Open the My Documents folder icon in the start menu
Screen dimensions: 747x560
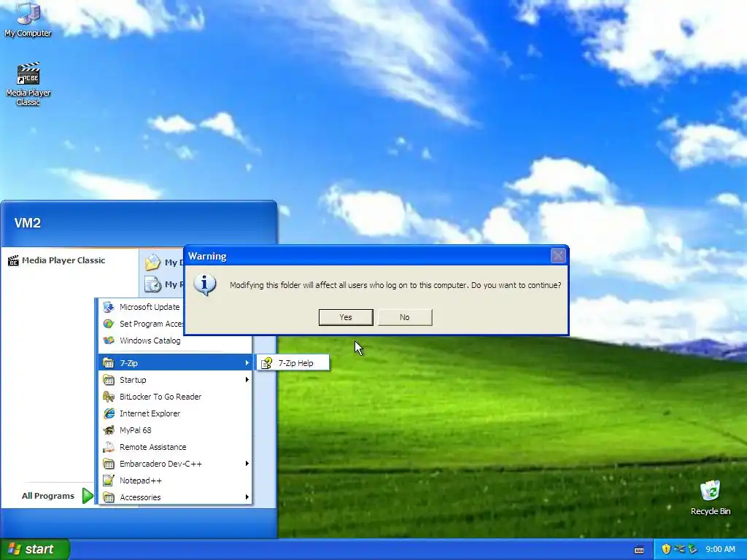click(152, 262)
